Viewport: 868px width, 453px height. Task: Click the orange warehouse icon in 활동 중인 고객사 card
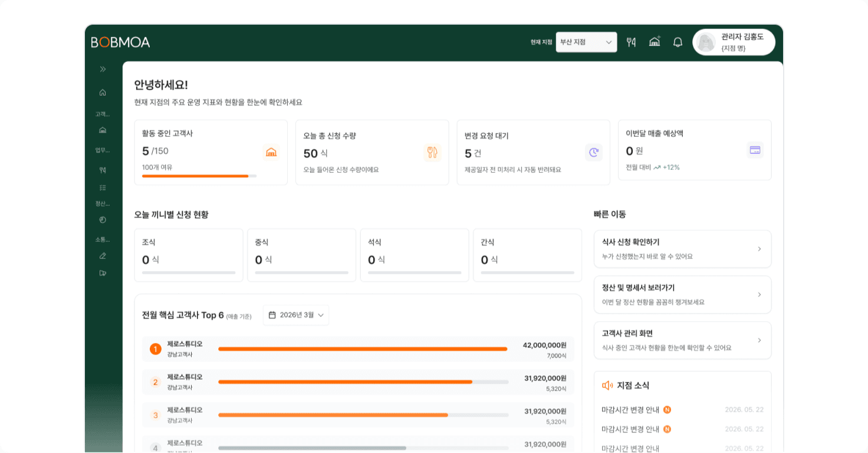[x=271, y=152]
